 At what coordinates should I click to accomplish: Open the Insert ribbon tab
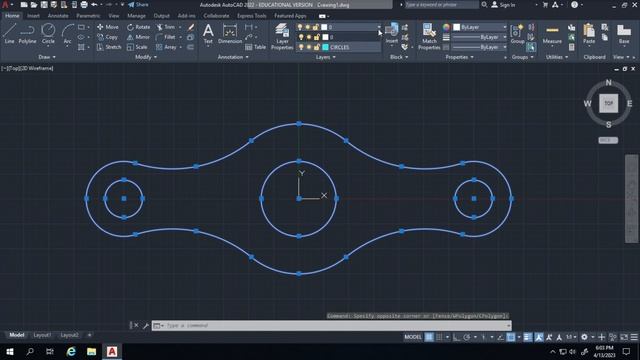[x=33, y=16]
